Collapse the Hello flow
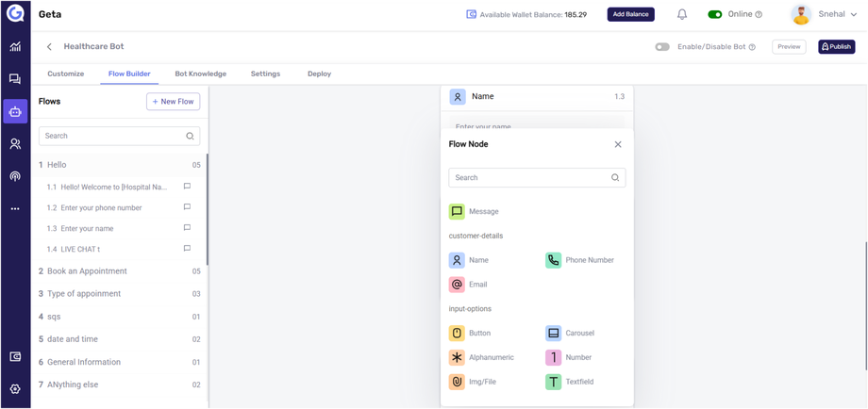Image resolution: width=868 pixels, height=409 pixels. point(57,165)
